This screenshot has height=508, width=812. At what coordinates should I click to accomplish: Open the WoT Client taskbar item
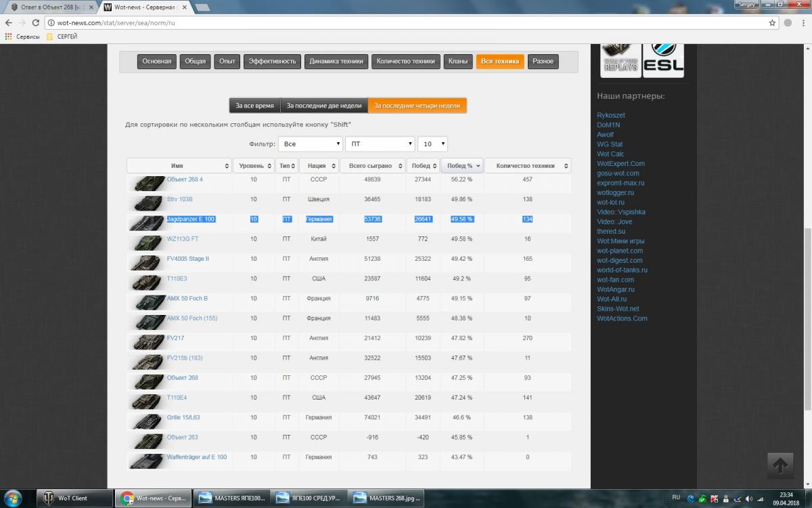[x=74, y=499]
